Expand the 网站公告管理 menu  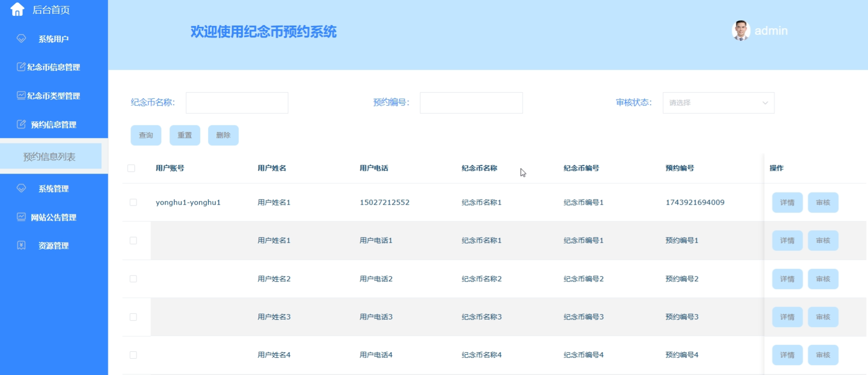[x=54, y=217]
